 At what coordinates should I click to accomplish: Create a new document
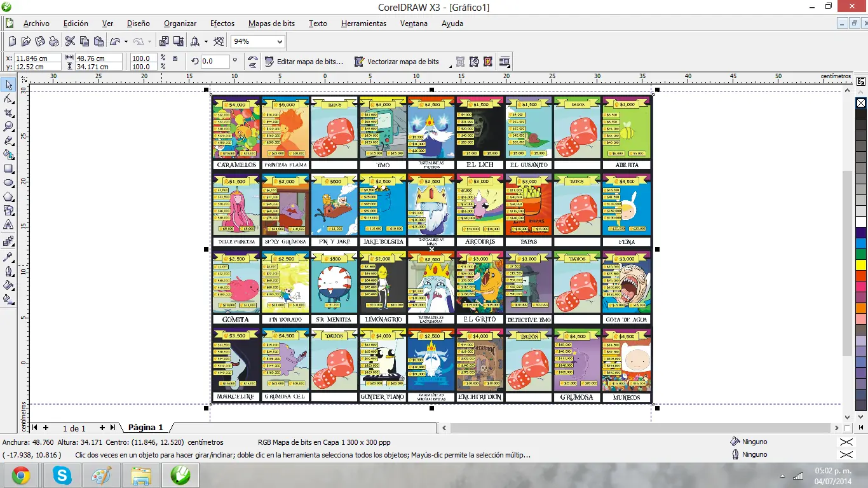(11, 41)
